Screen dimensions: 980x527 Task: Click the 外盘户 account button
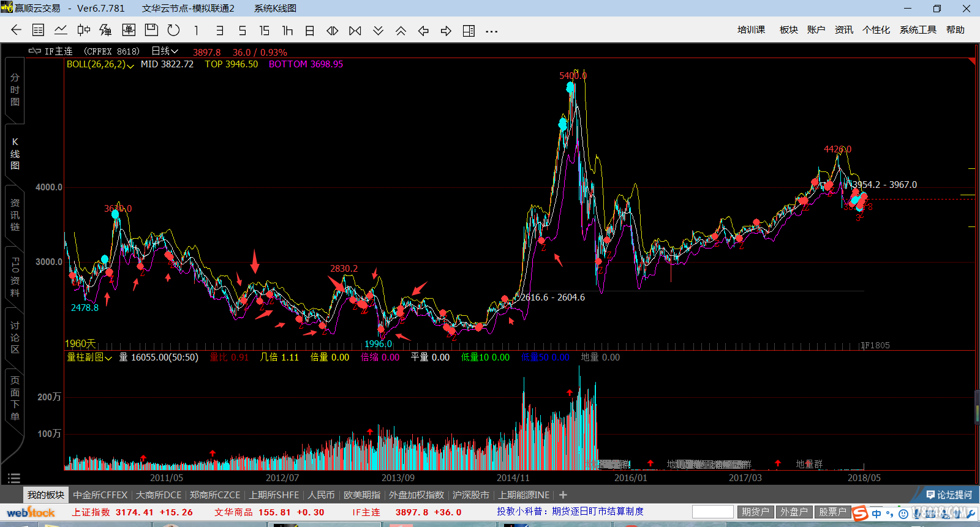794,512
